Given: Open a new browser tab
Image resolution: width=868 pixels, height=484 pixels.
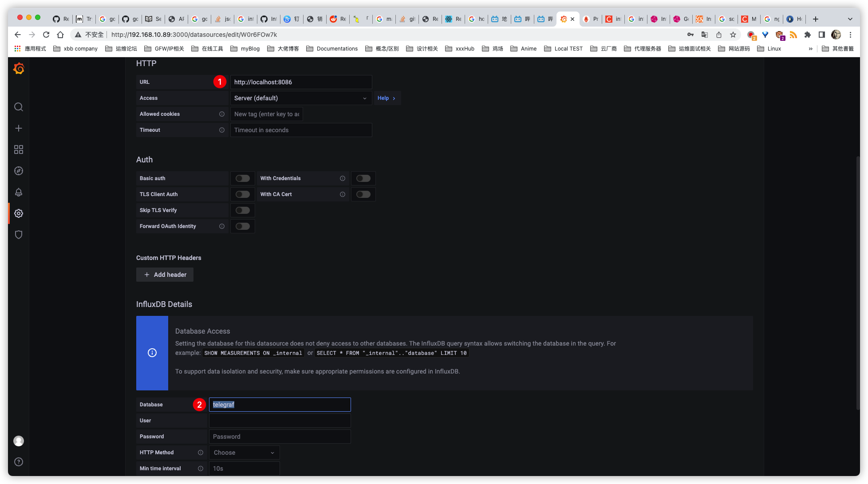Looking at the screenshot, I should point(816,19).
